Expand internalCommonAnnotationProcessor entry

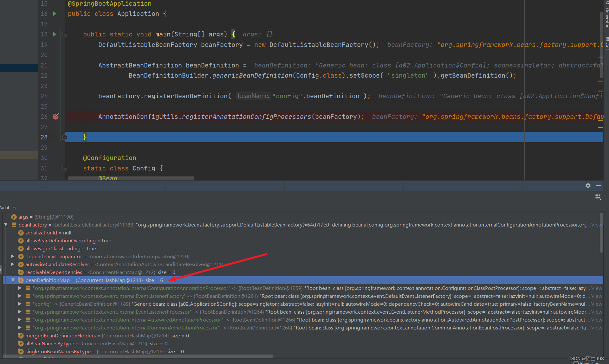click(x=20, y=328)
